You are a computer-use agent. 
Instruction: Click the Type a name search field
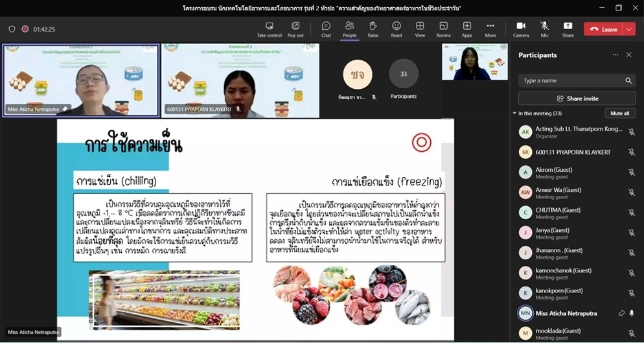click(x=577, y=80)
